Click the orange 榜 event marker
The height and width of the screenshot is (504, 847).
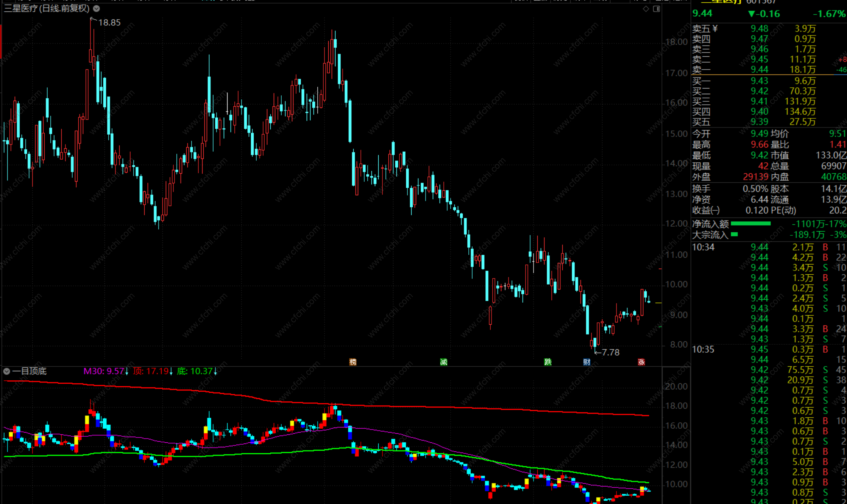[353, 362]
